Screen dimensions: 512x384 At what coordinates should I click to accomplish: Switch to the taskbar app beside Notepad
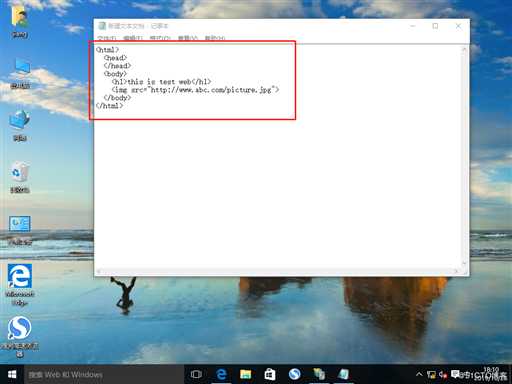click(x=319, y=374)
